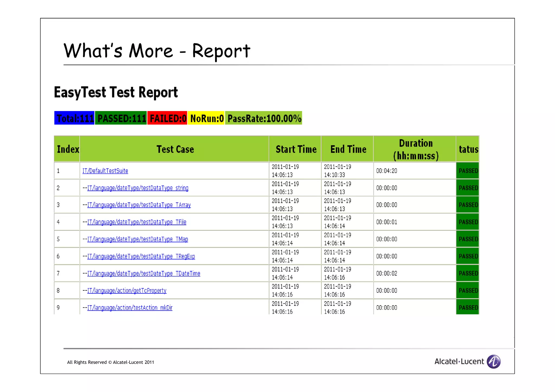This screenshot has width=555, height=392.
Task: Click the PASSED status for testDataType_string row
Action: (468, 188)
